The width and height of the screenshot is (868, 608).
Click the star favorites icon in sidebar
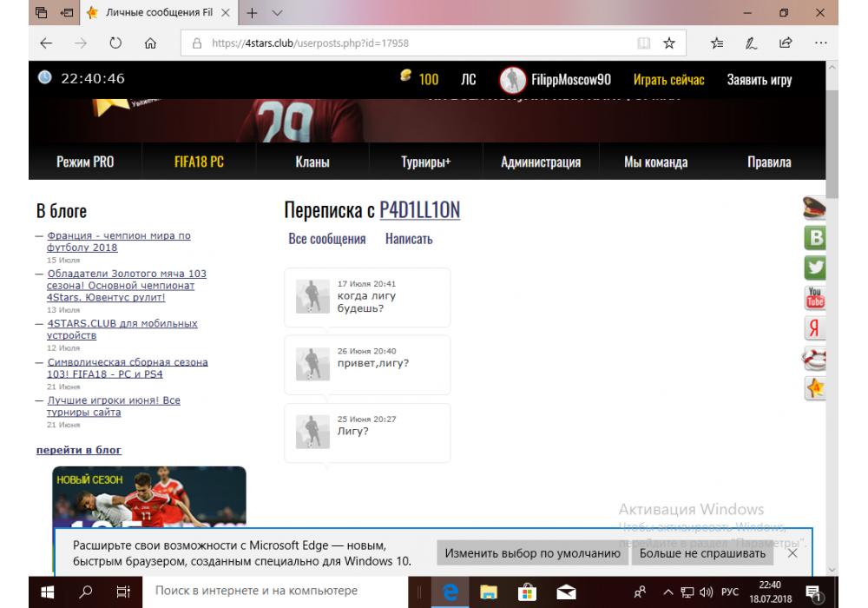pos(815,388)
